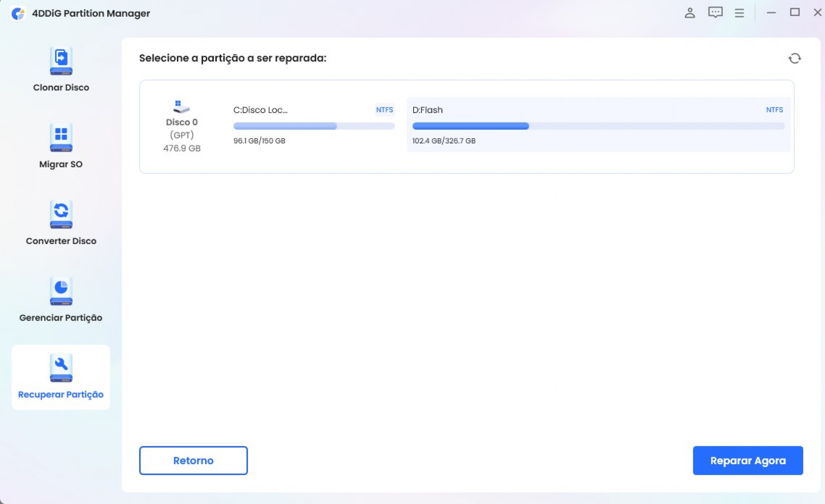
Task: Refresh the partition list
Action: [794, 59]
